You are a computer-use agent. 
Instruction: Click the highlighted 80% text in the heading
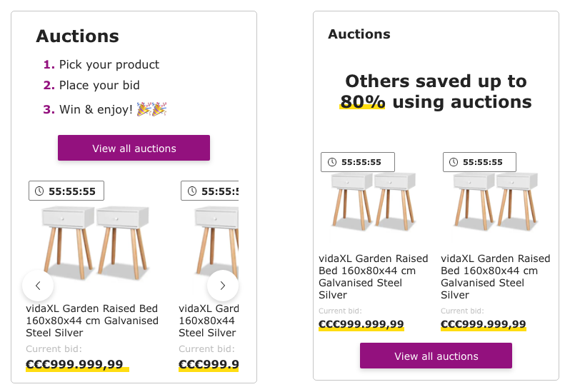(x=362, y=102)
